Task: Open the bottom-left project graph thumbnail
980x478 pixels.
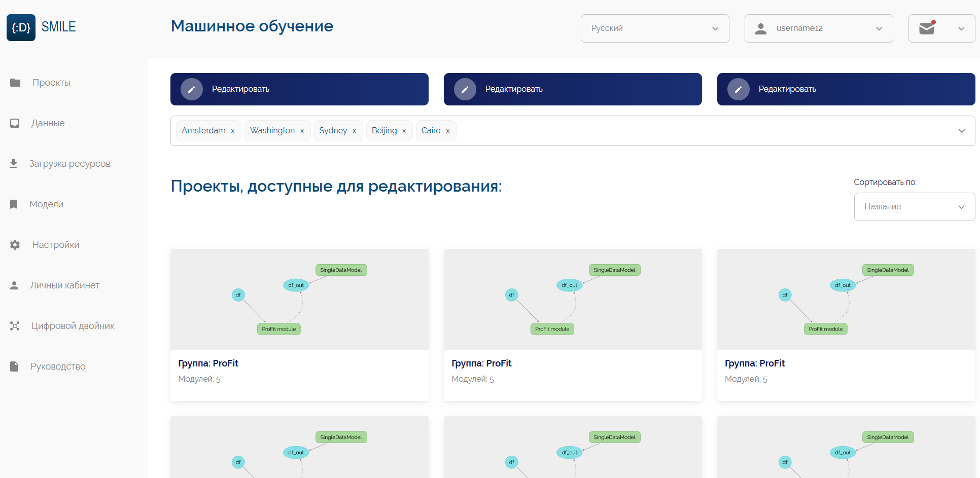Action: pyautogui.click(x=299, y=447)
